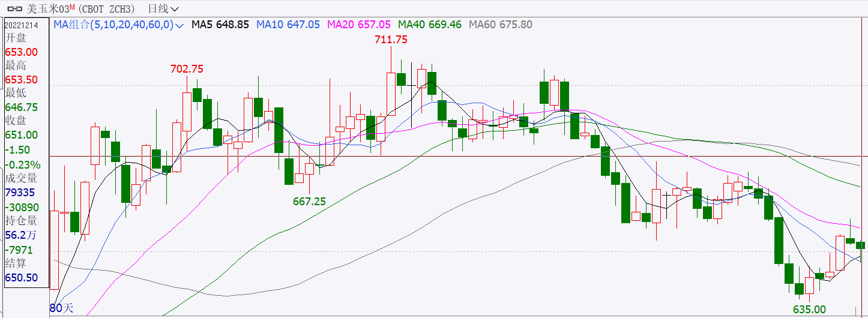Click the 结算 value 650.50

click(x=21, y=278)
